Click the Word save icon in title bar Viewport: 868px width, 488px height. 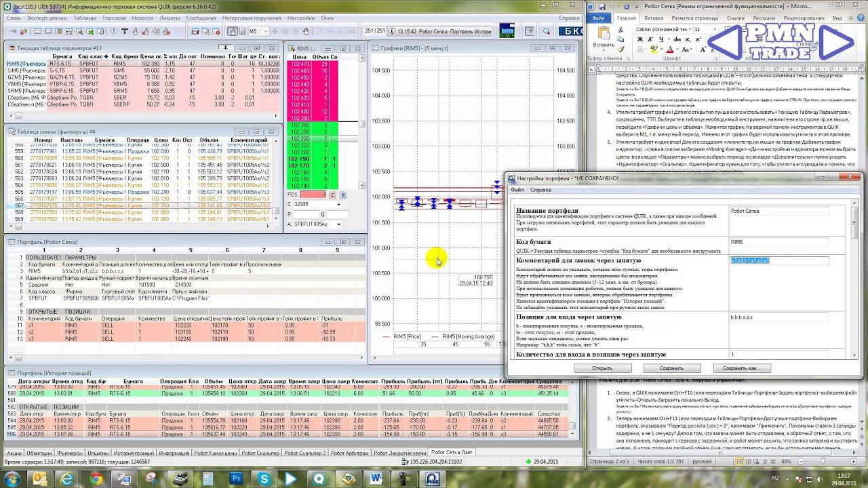[601, 6]
